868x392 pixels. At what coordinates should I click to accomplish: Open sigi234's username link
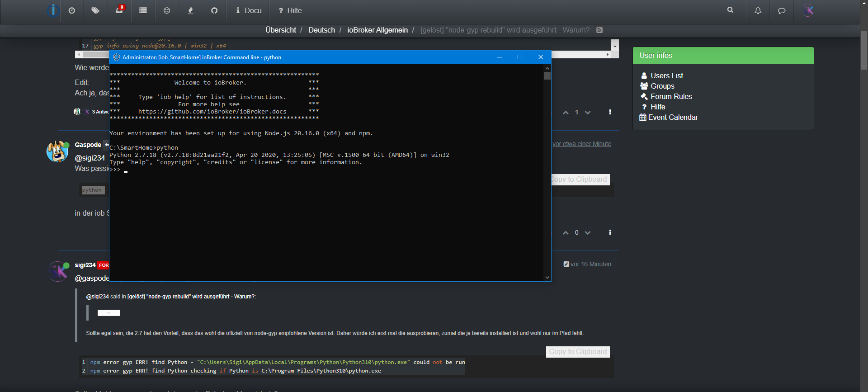85,265
